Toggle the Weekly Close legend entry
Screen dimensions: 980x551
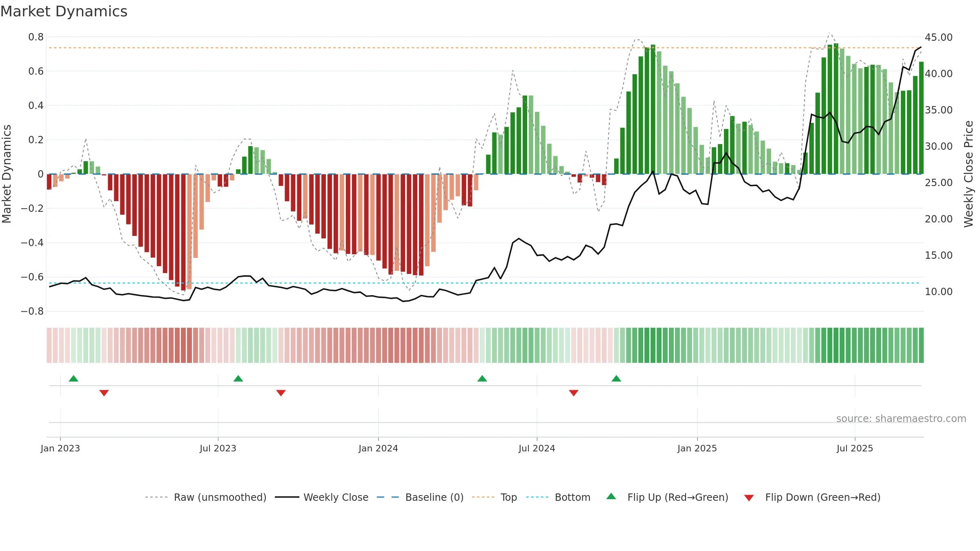click(321, 497)
